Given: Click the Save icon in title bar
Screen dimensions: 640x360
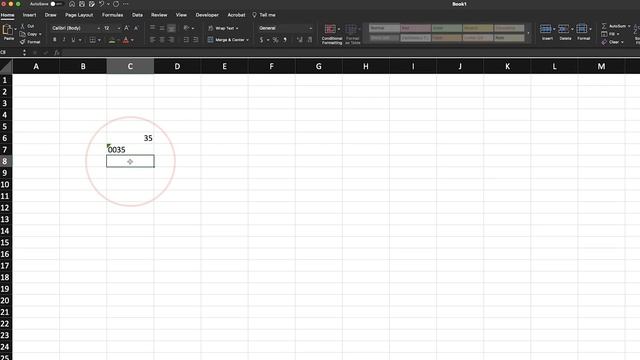Looking at the screenshot, I should [x=82, y=4].
